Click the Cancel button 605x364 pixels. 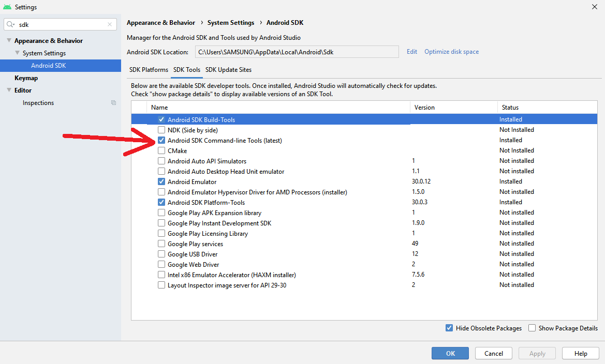(494, 353)
